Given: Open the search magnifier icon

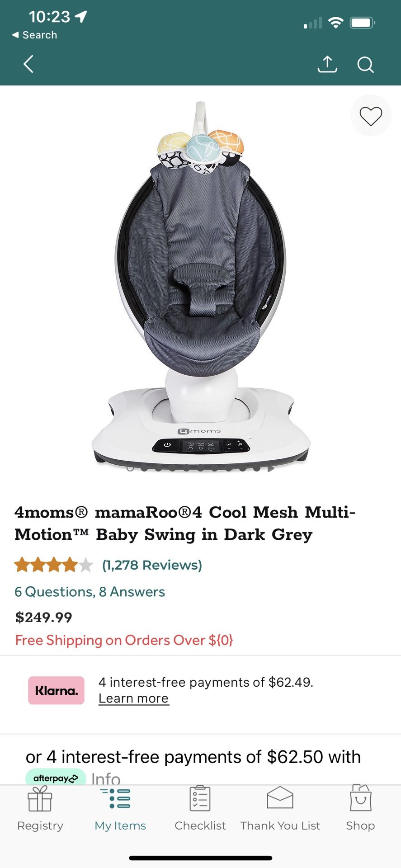Looking at the screenshot, I should pos(365,65).
